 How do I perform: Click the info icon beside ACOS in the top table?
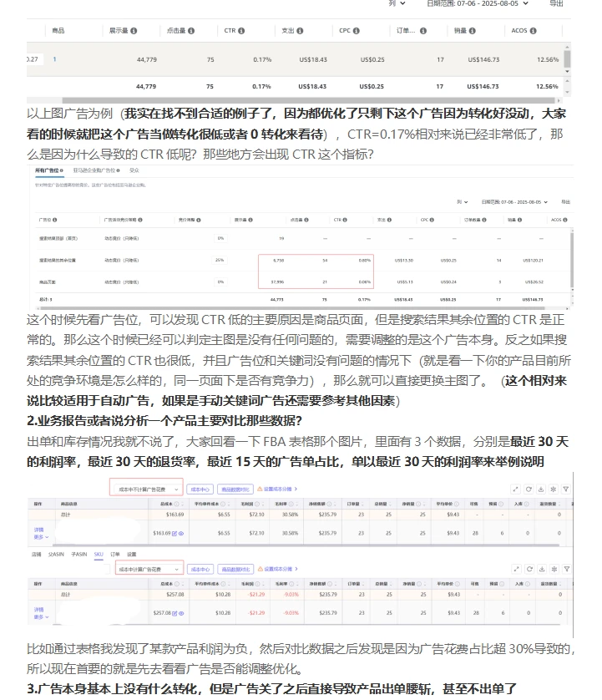[x=534, y=31]
